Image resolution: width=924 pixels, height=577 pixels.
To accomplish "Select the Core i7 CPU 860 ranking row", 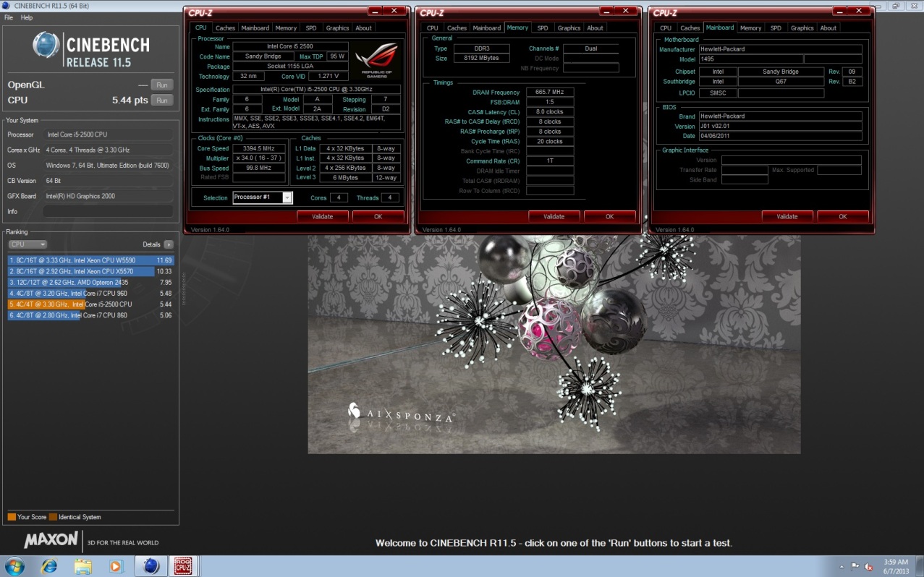I will point(91,315).
